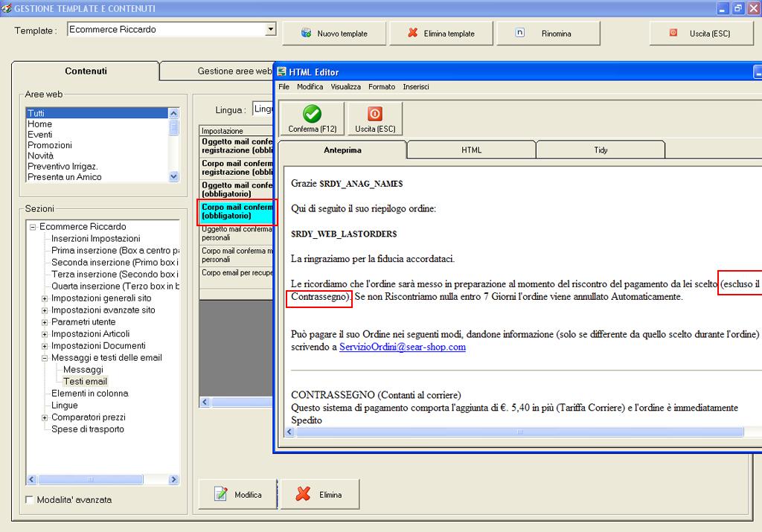The height and width of the screenshot is (532, 762).
Task: Click the red Uscita (ESC) icon in top toolbar
Action: (x=673, y=33)
